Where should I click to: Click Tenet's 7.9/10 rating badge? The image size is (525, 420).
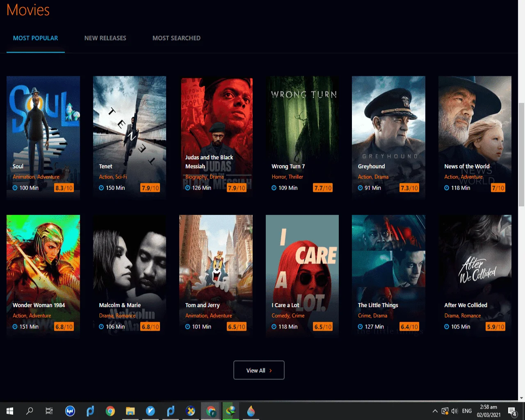tap(150, 188)
